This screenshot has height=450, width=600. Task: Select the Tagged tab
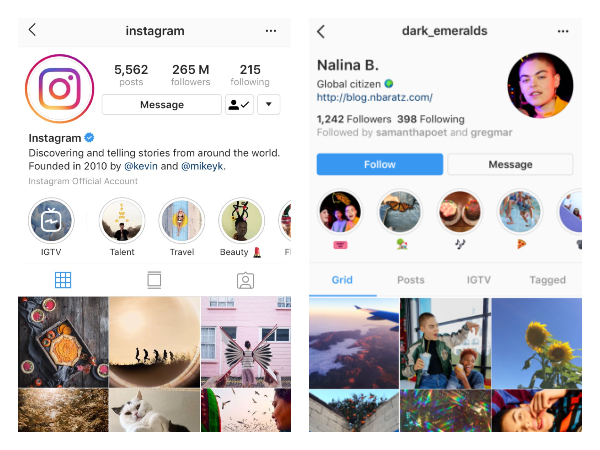click(547, 280)
